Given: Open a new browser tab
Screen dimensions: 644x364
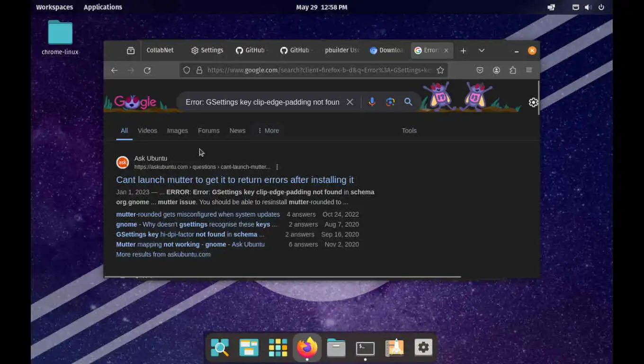Looking at the screenshot, I should [x=464, y=50].
